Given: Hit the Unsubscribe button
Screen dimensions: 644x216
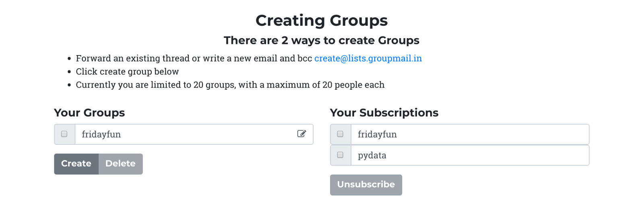Looking at the screenshot, I should [x=366, y=185].
